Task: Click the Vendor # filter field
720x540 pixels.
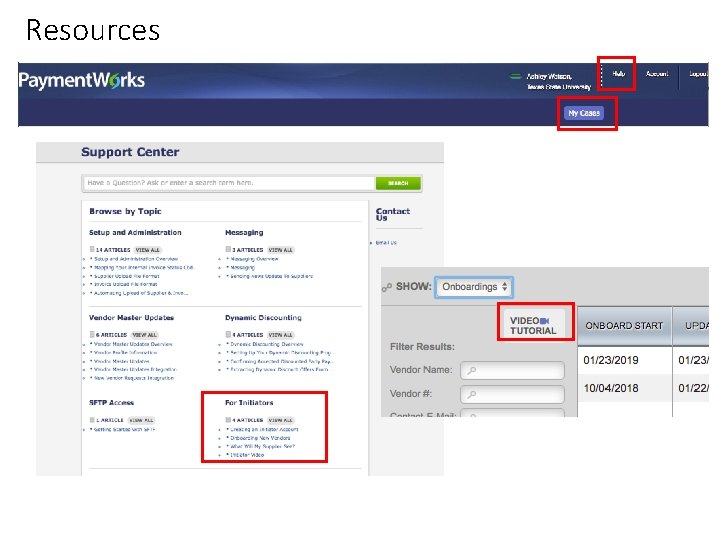Action: (512, 394)
